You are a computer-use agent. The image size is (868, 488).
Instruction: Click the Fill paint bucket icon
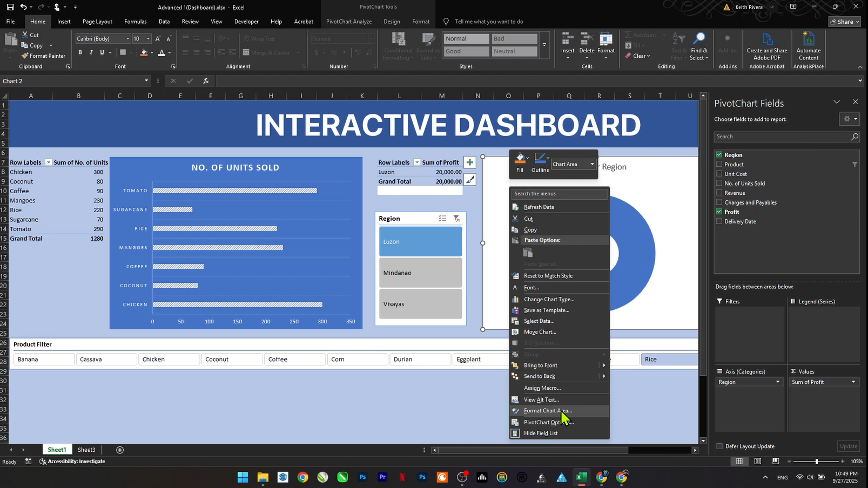point(519,159)
